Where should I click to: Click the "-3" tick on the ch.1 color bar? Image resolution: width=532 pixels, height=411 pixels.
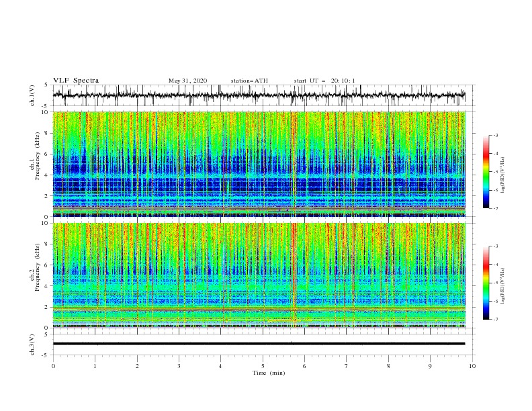tap(496, 135)
